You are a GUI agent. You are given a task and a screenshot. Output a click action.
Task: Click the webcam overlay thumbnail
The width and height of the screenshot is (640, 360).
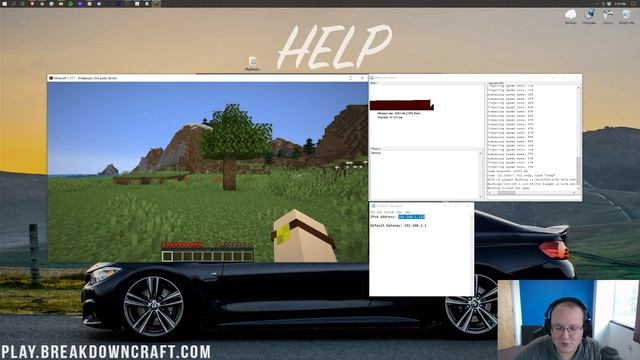coord(569,320)
